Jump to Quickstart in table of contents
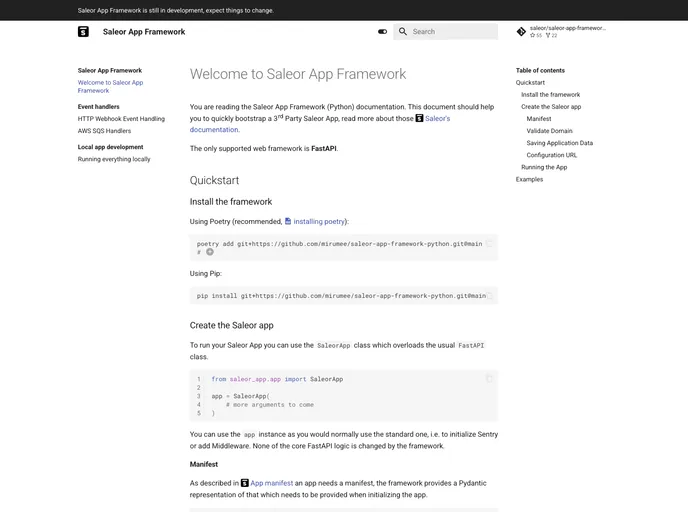 point(530,82)
